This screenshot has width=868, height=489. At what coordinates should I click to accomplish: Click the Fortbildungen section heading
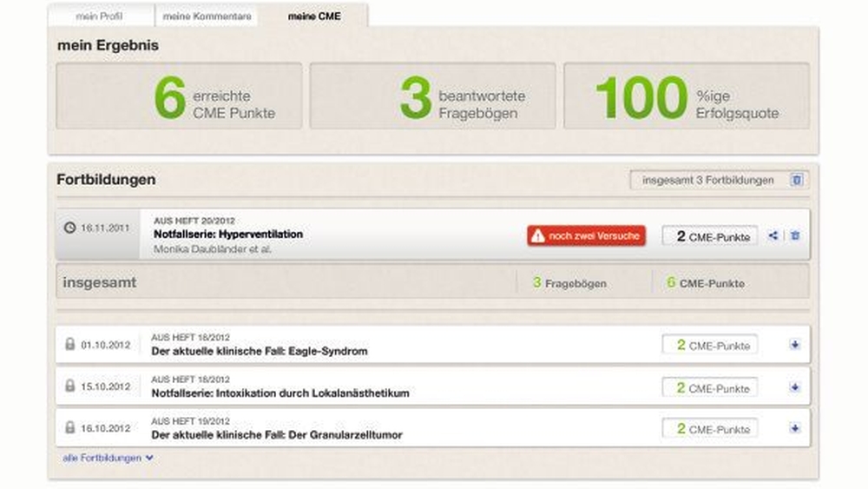click(106, 180)
